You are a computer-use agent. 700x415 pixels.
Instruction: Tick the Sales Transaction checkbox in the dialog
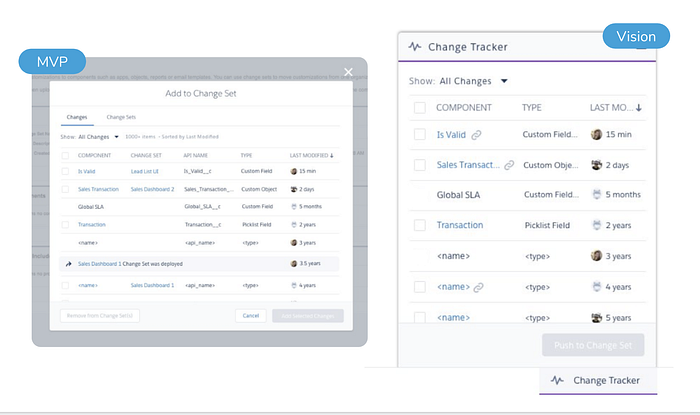tap(66, 189)
